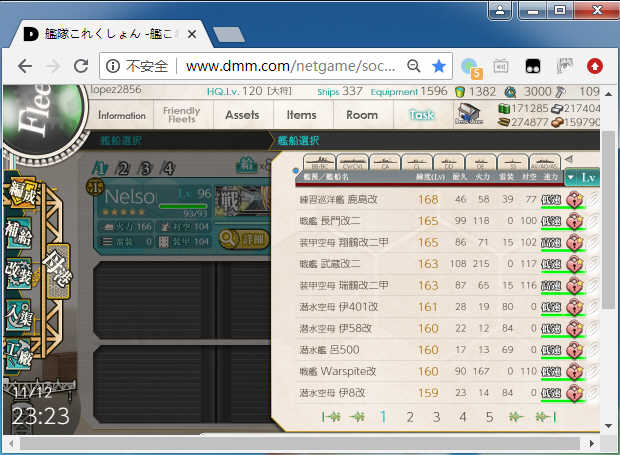Click the 詳細 magnifier detail button for Nelson
Screen dimensions: 620x455
pyautogui.click(x=244, y=239)
